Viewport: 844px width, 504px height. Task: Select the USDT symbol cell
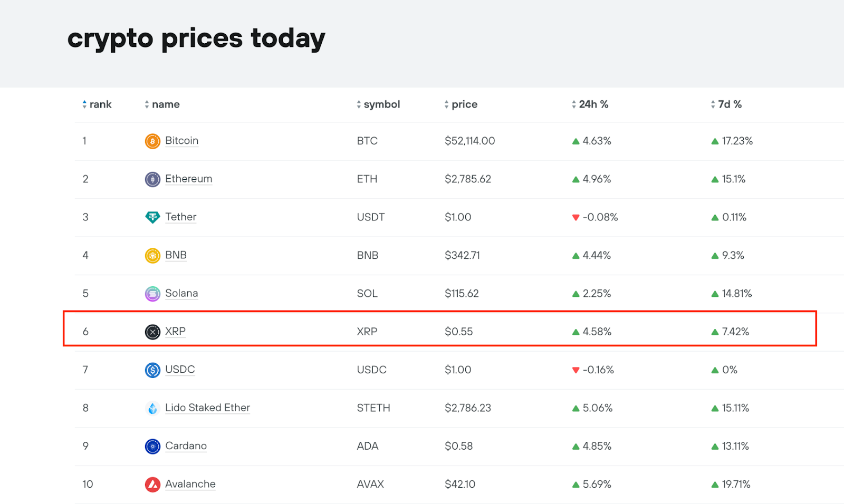pyautogui.click(x=371, y=217)
